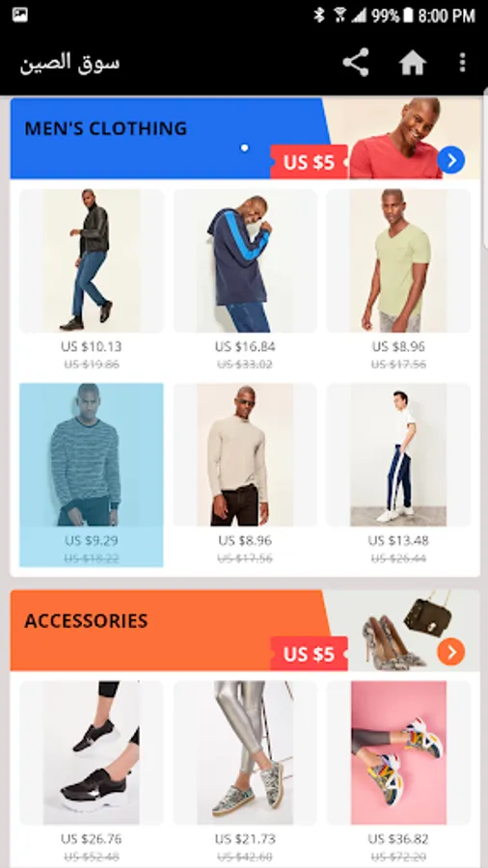Image resolution: width=488 pixels, height=868 pixels.
Task: Expand Accessories with the orange arrow
Action: pyautogui.click(x=451, y=652)
